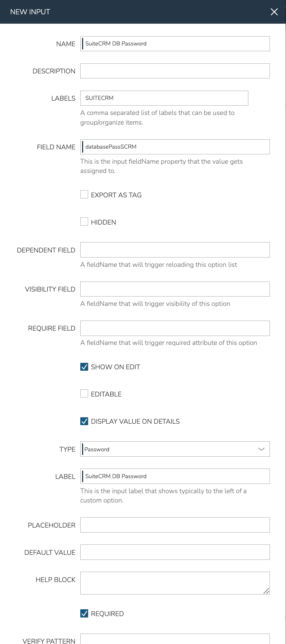
Task: Focus the Description text field
Action: click(x=175, y=71)
